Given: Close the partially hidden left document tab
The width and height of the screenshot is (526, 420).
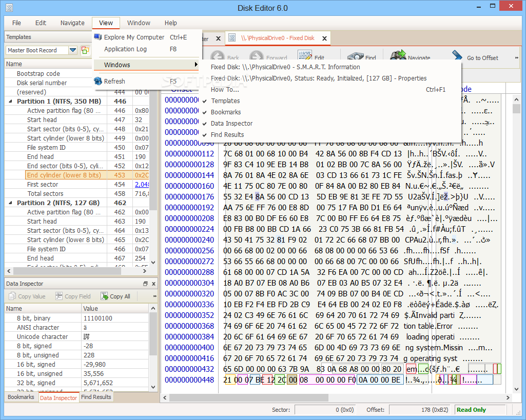Looking at the screenshot, I should click(x=218, y=38).
